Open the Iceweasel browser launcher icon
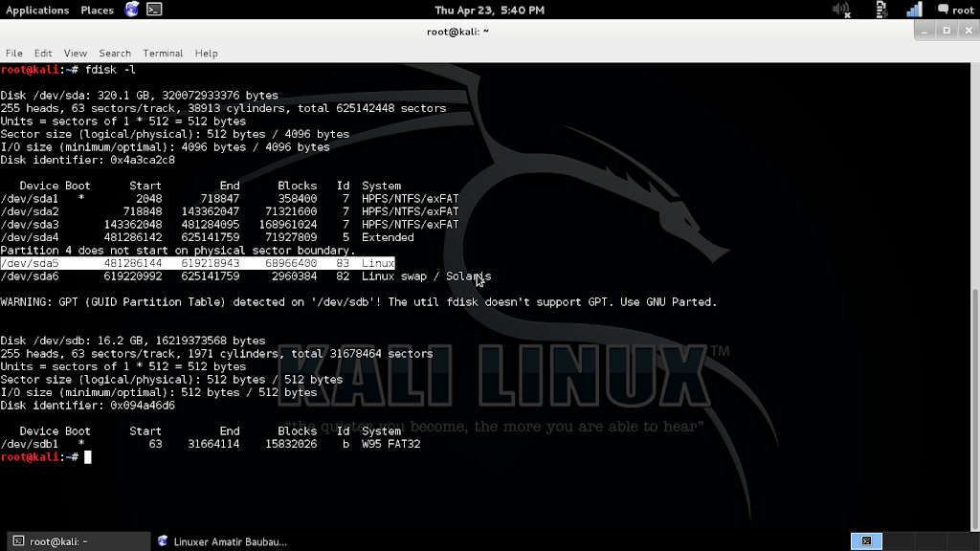Screen dimensions: 980x551 (x=131, y=10)
